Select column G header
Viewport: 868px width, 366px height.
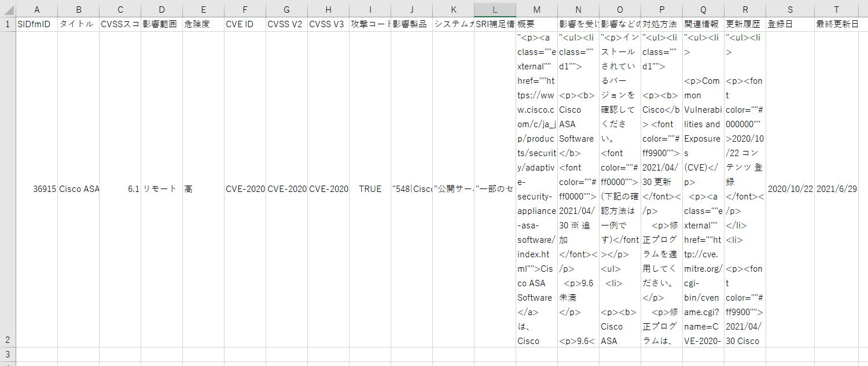[x=287, y=9]
